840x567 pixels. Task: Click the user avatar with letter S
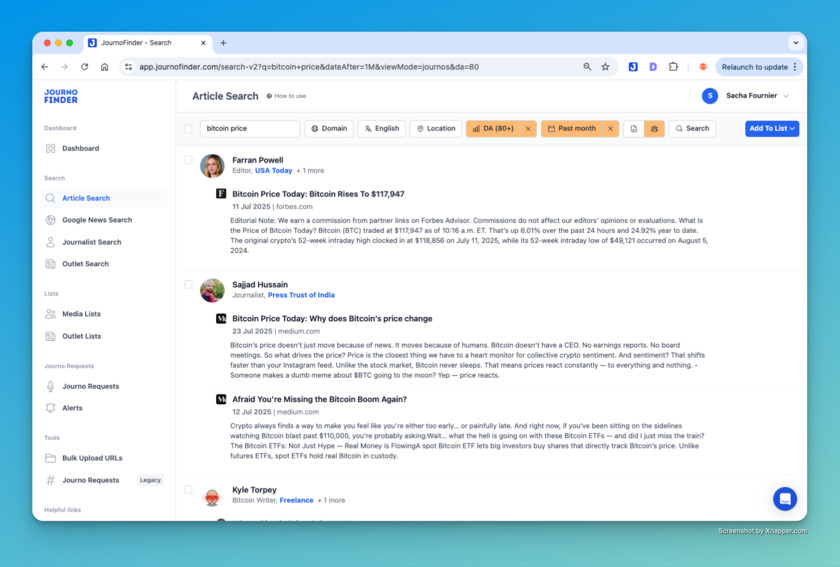tap(710, 96)
